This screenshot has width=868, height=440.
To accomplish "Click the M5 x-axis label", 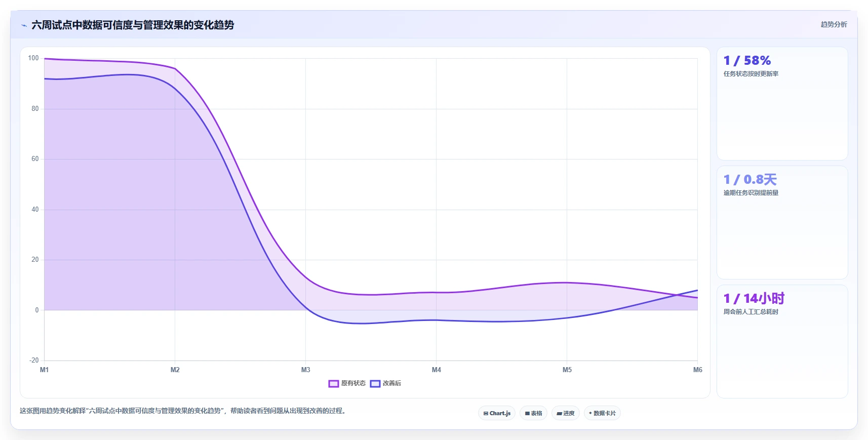I will coord(567,370).
